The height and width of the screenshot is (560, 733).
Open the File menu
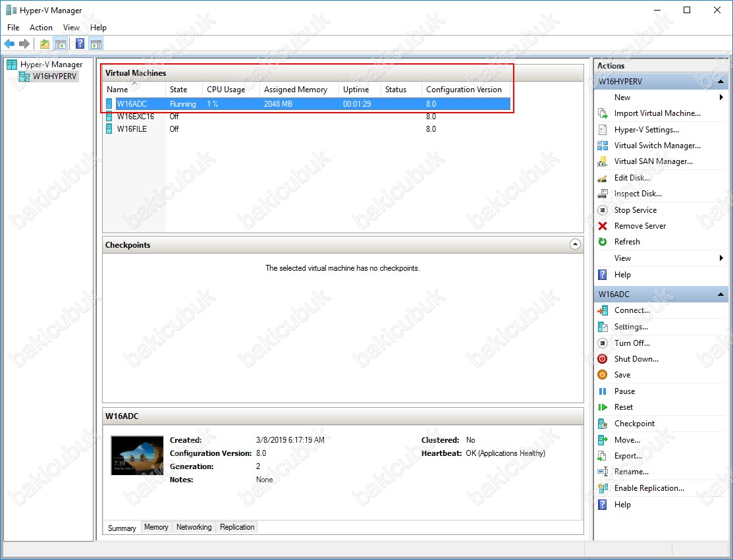tap(13, 28)
